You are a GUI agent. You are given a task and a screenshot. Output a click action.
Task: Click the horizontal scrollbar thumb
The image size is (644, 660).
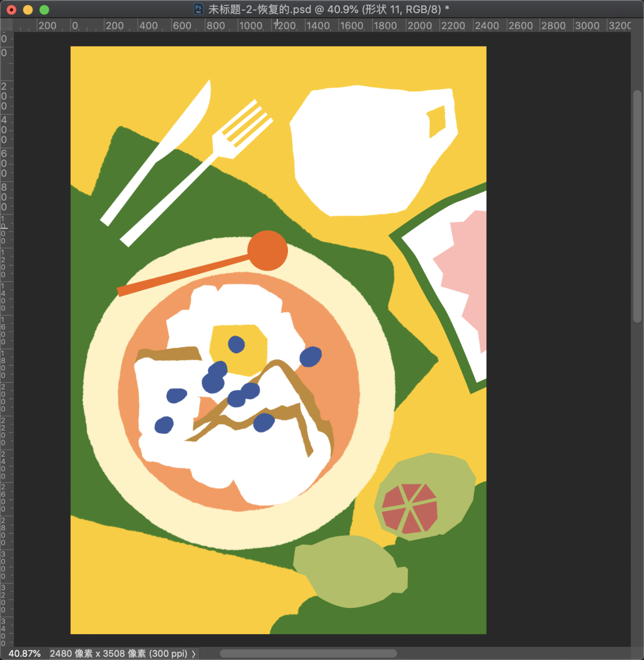point(308,653)
